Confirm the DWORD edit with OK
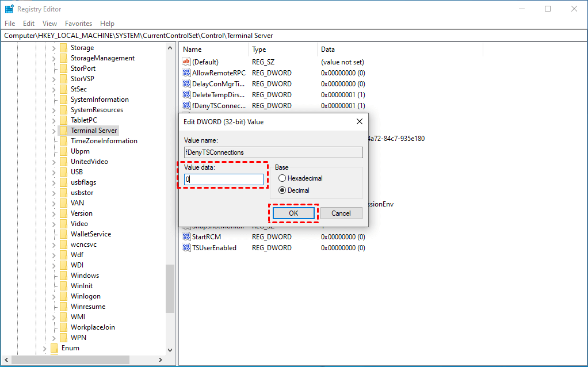 pos(293,213)
